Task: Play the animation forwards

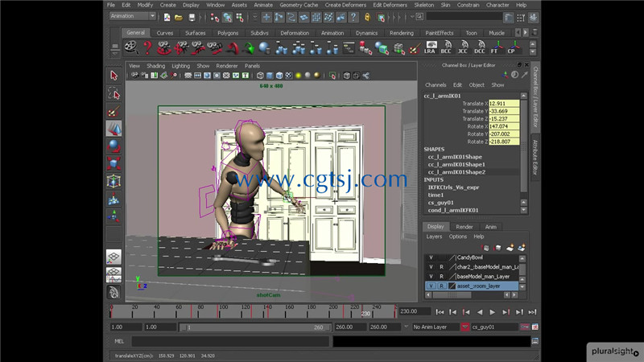Action: [493, 312]
